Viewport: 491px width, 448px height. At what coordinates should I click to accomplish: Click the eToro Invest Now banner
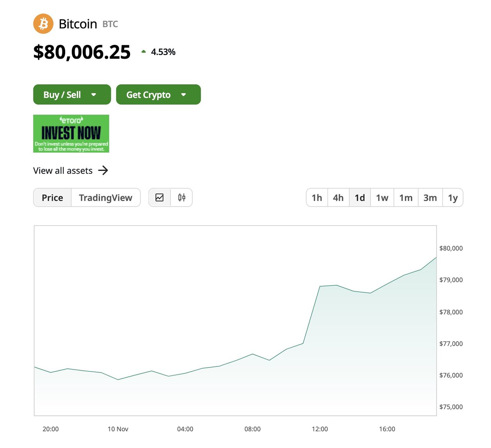[x=71, y=134]
